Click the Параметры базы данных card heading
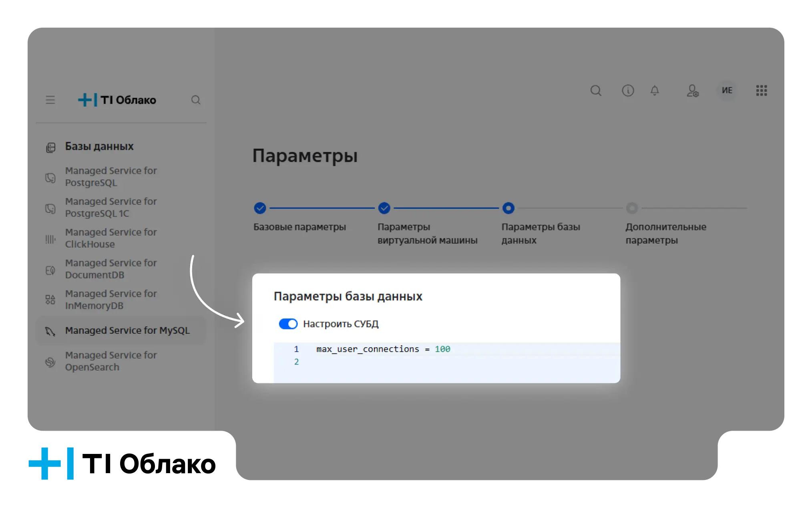This screenshot has height=508, width=812. [x=348, y=296]
